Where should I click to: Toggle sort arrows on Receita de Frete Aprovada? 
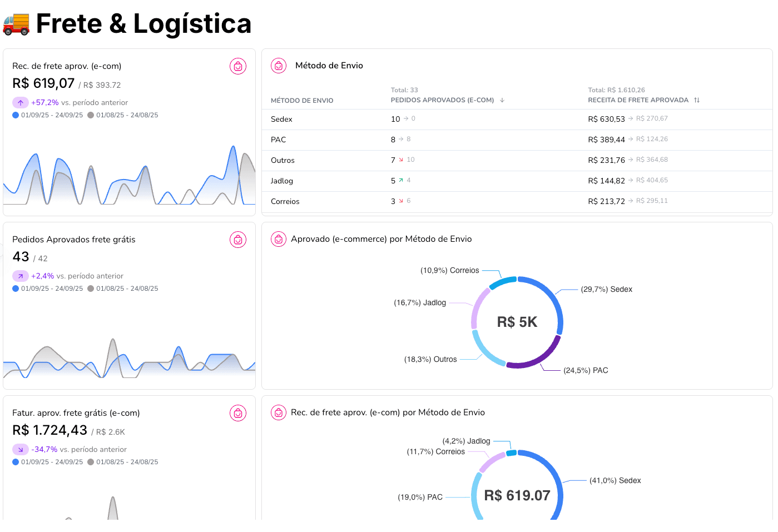coord(697,100)
